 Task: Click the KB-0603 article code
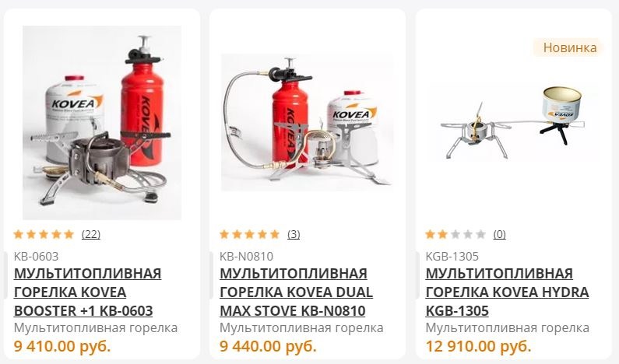click(36, 257)
